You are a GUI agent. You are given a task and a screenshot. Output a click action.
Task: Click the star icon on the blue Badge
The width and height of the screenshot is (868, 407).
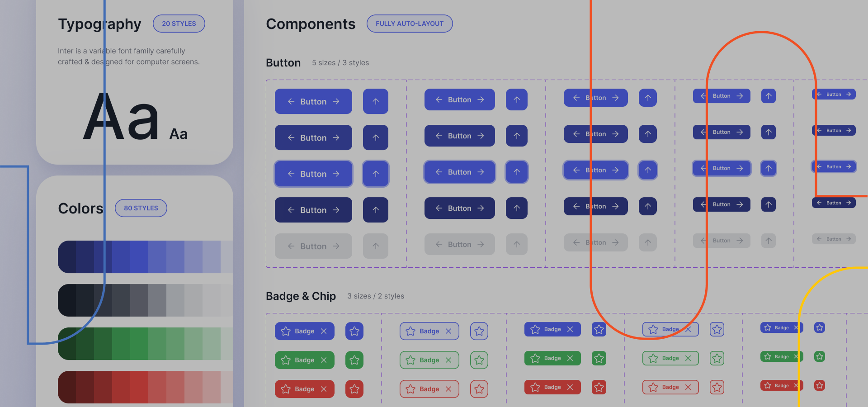pyautogui.click(x=285, y=331)
